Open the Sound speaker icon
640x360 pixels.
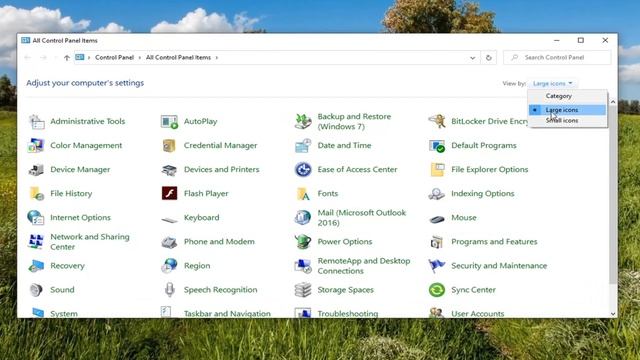click(x=36, y=290)
